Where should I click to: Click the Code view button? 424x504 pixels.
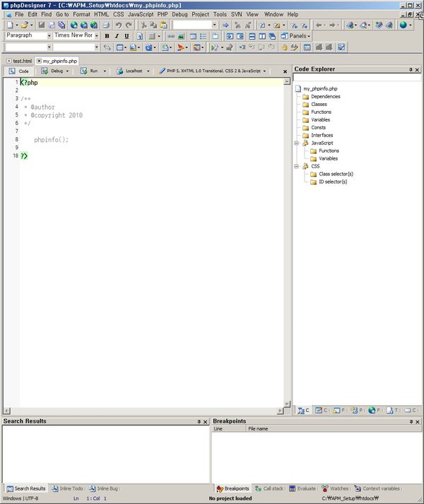click(x=18, y=71)
